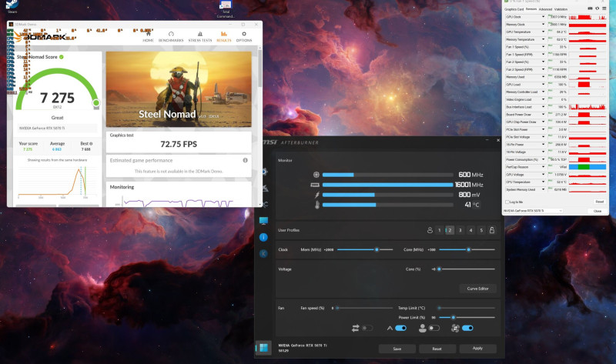The height and width of the screenshot is (364, 616).
Task: Click Afterburner Reset button
Action: (437, 349)
